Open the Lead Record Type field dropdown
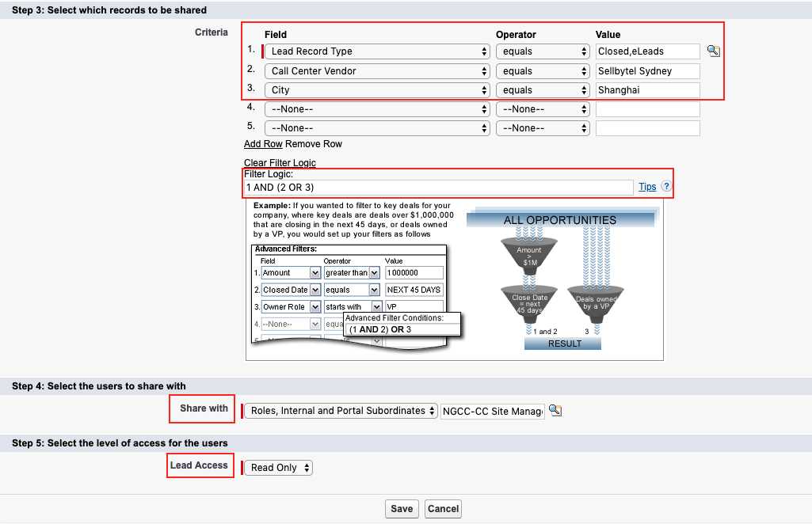Image resolution: width=812 pixels, height=524 pixels. 377,51
